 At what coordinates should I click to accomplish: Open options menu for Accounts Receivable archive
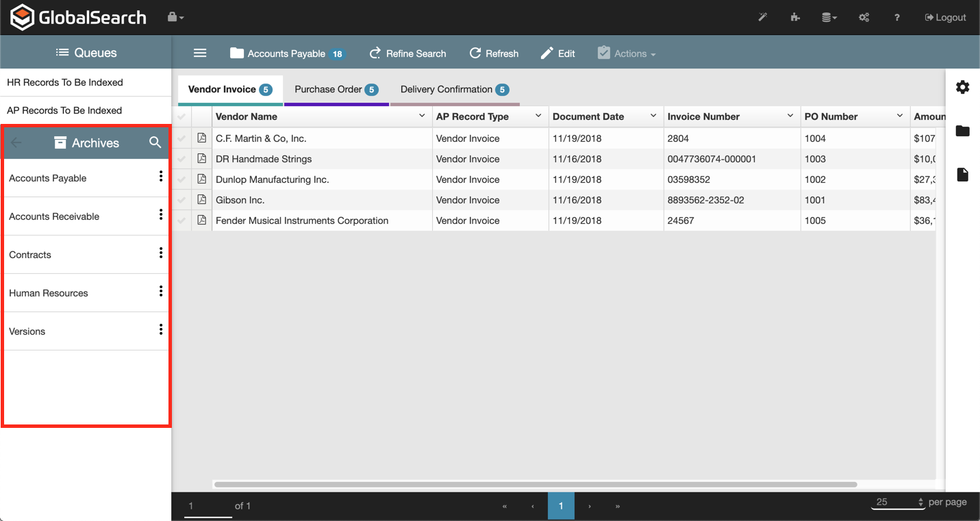click(161, 215)
